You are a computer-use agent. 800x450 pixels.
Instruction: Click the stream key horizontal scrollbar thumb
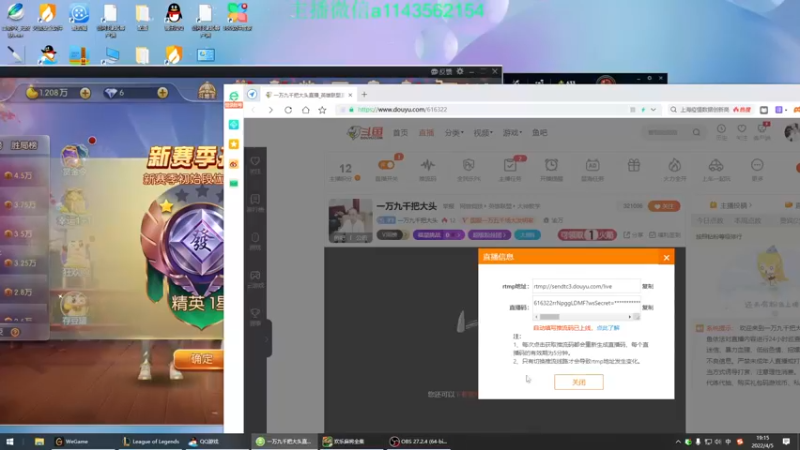click(549, 317)
